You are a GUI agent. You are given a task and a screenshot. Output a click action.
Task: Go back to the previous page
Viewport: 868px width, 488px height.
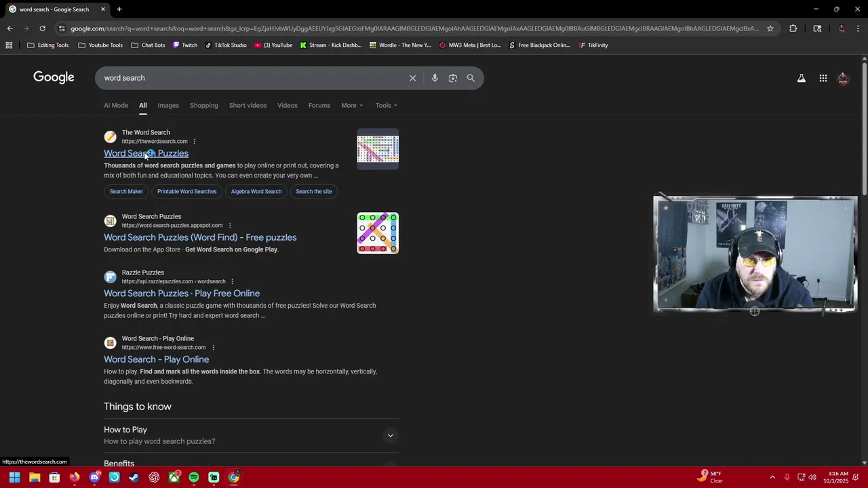click(9, 28)
